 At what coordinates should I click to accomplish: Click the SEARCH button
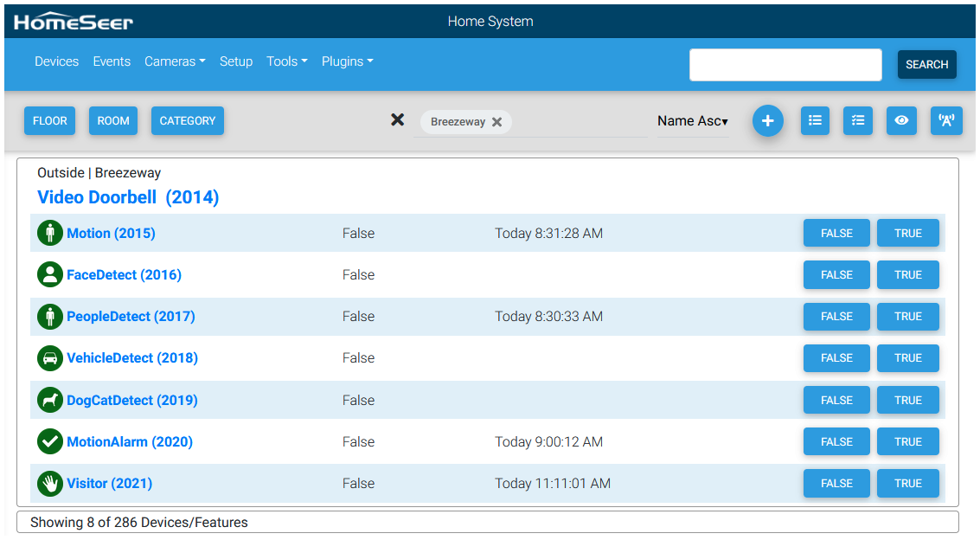click(x=926, y=65)
